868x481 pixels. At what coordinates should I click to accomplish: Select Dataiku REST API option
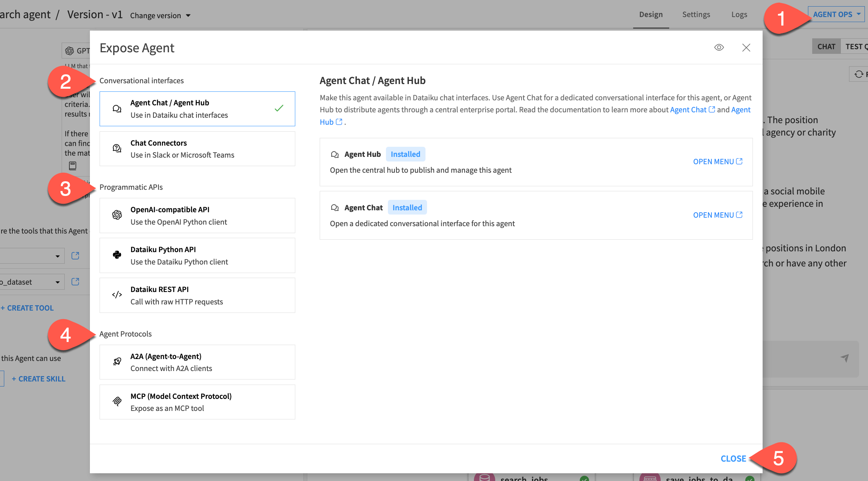[197, 295]
